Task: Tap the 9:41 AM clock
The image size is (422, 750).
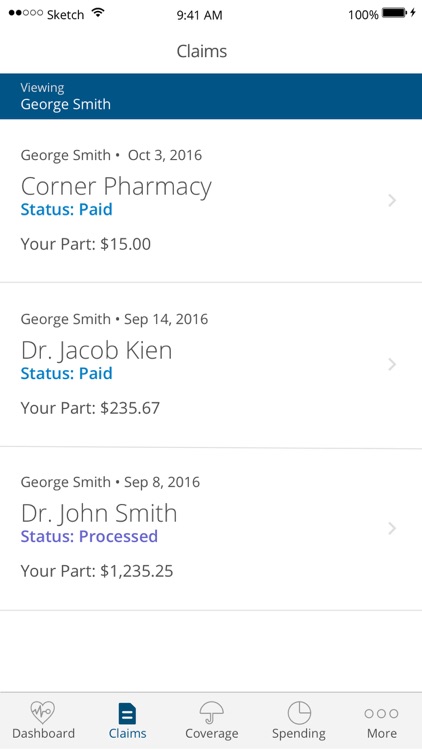Action: [200, 15]
